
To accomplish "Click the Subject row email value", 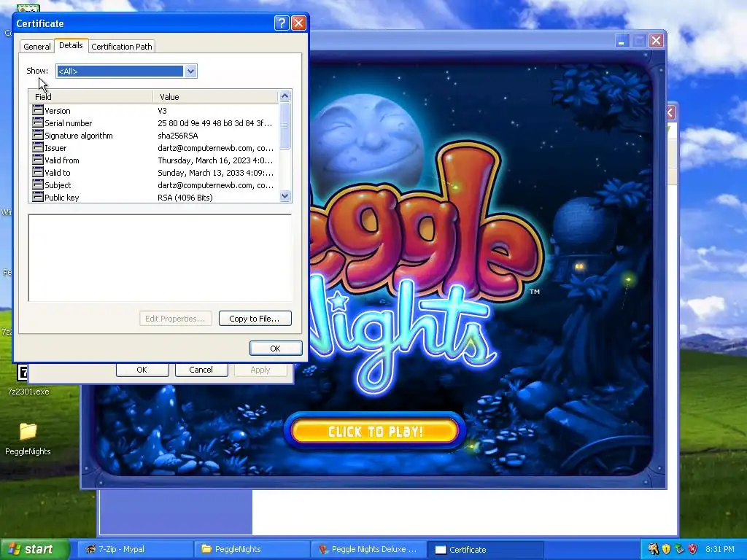I will point(215,185).
